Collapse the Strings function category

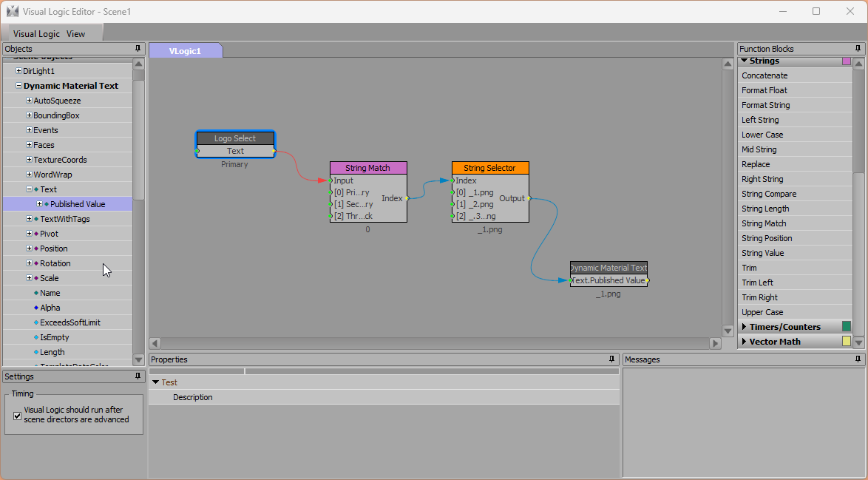(x=745, y=61)
